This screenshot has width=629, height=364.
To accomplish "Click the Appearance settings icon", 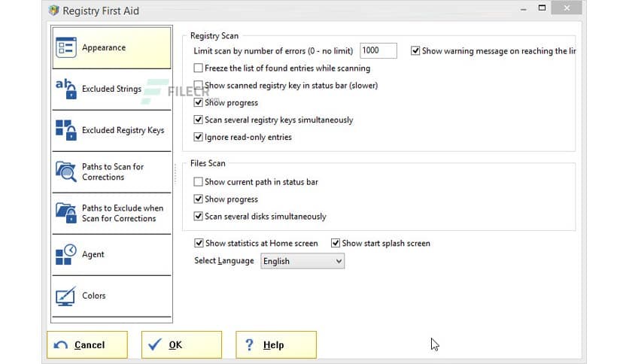I will (x=65, y=47).
